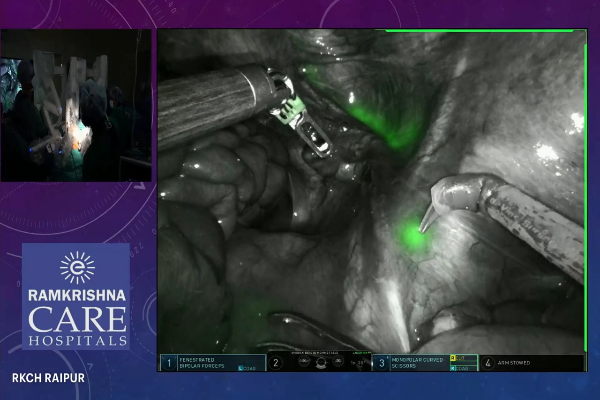
Task: Click the Fenestrated Bipolar Forceps label
Action: tap(202, 363)
